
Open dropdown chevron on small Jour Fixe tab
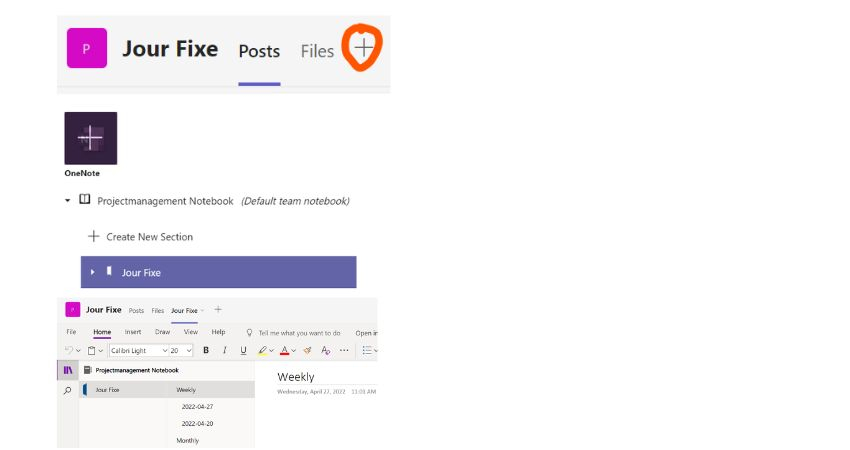tap(202, 311)
